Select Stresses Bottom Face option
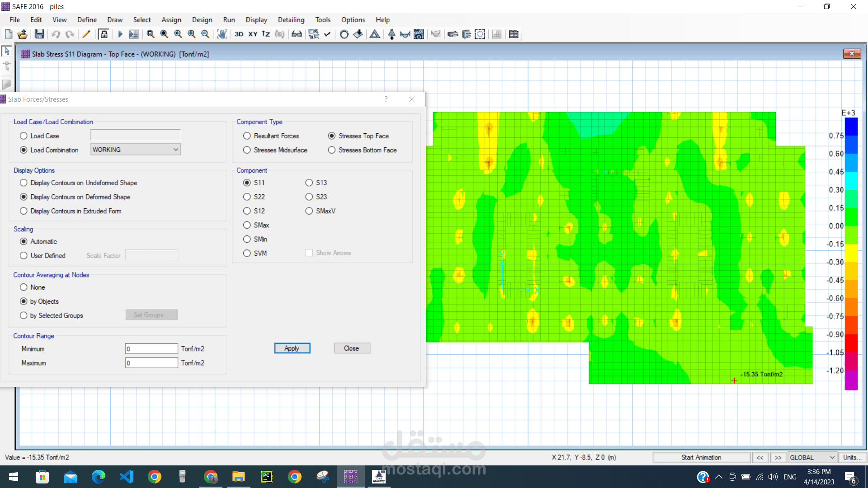868x488 pixels. tap(332, 150)
